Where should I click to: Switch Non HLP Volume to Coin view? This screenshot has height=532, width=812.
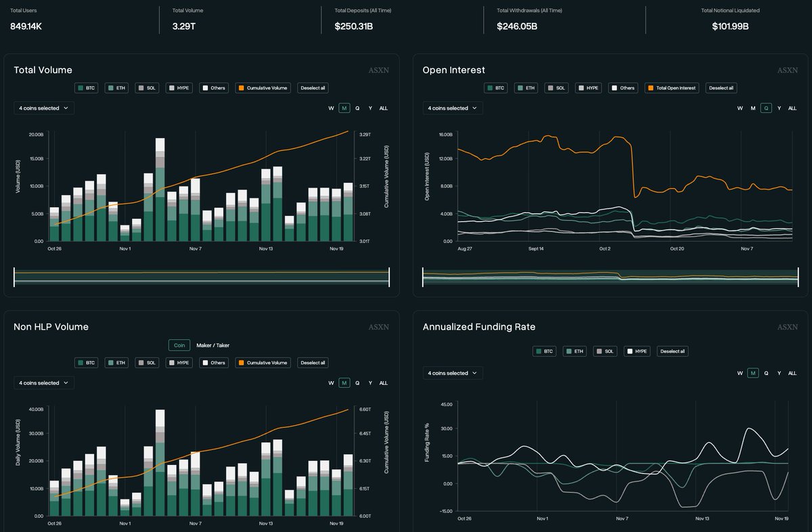179,345
